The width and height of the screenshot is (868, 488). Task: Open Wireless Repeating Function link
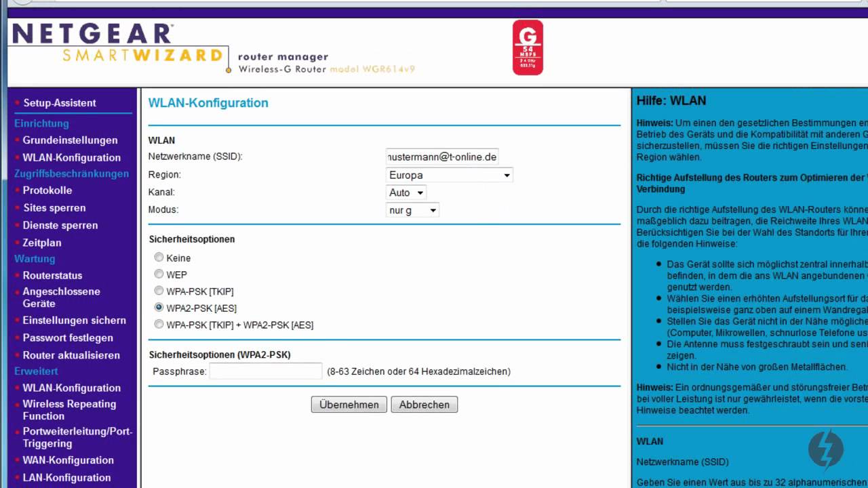pyautogui.click(x=69, y=410)
